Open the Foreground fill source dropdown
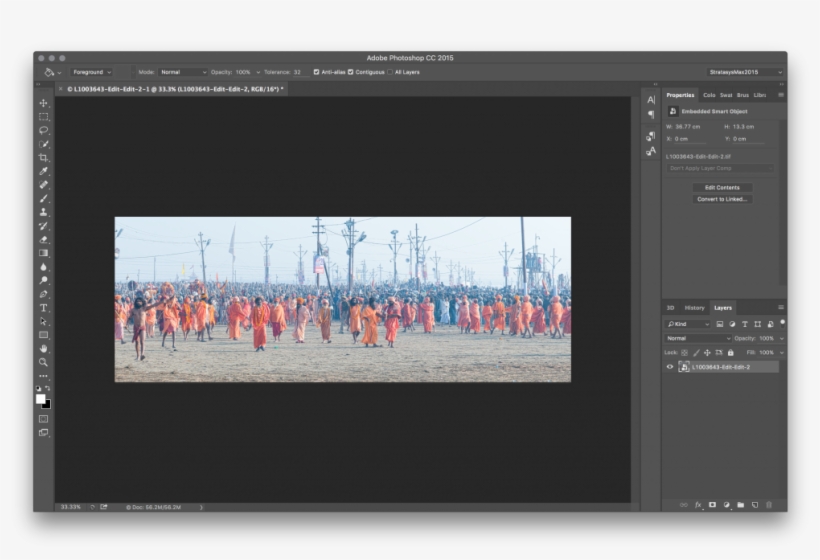The width and height of the screenshot is (820, 560). tap(92, 72)
